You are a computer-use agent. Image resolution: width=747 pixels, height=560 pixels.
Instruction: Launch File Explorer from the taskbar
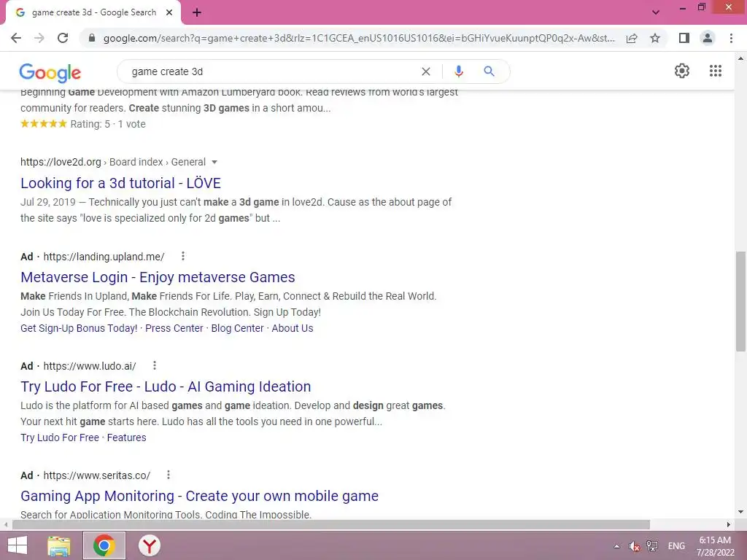coord(59,545)
